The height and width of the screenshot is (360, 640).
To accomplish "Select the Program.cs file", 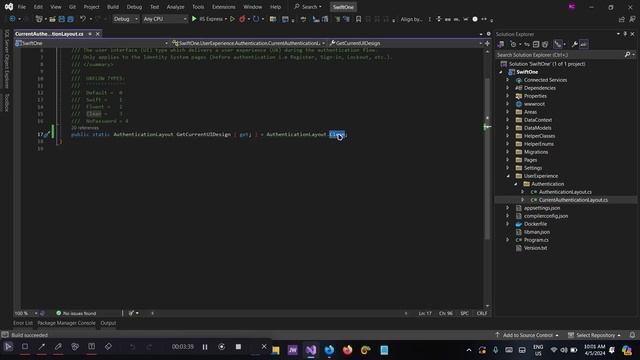I will pyautogui.click(x=536, y=240).
